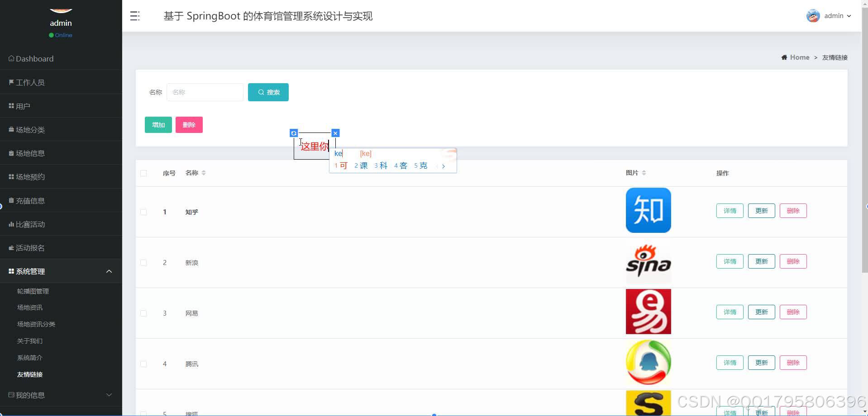Check the row for 网易
Image resolution: width=868 pixels, height=416 pixels.
[143, 313]
